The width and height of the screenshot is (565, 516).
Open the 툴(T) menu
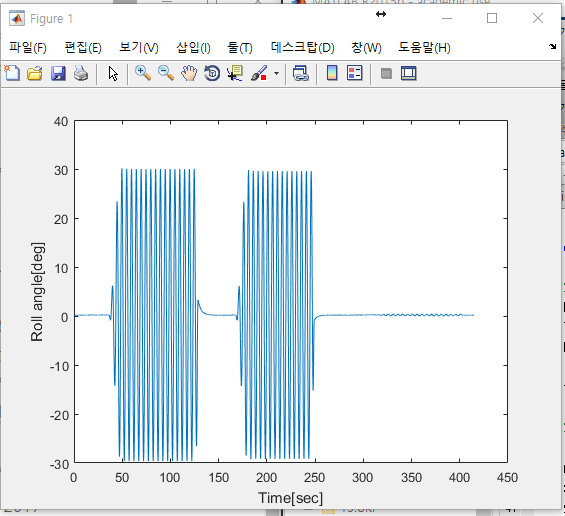(x=240, y=48)
